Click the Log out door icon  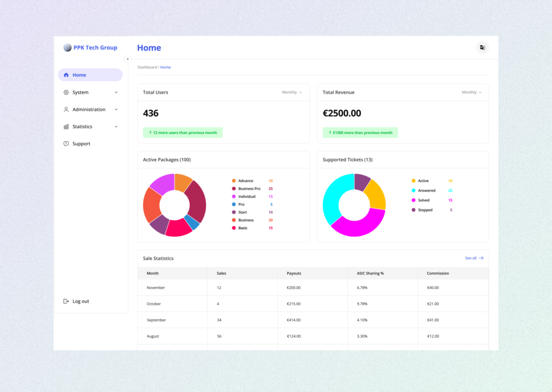[x=66, y=301]
